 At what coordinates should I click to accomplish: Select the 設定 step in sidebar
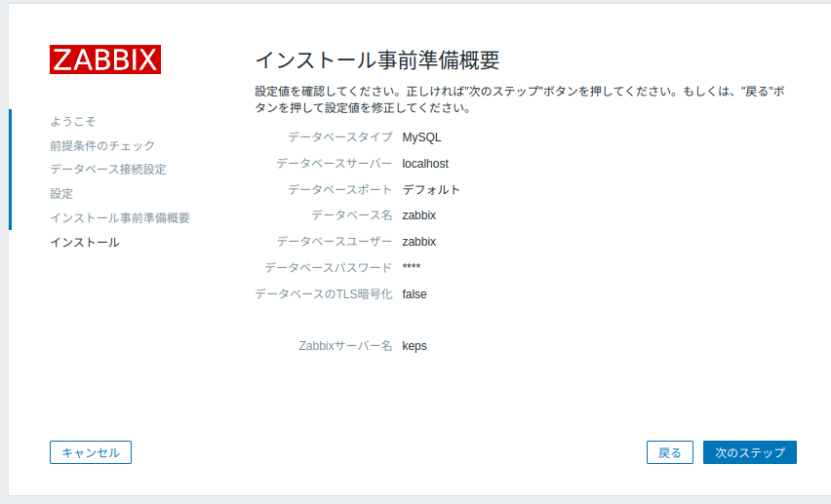(61, 193)
